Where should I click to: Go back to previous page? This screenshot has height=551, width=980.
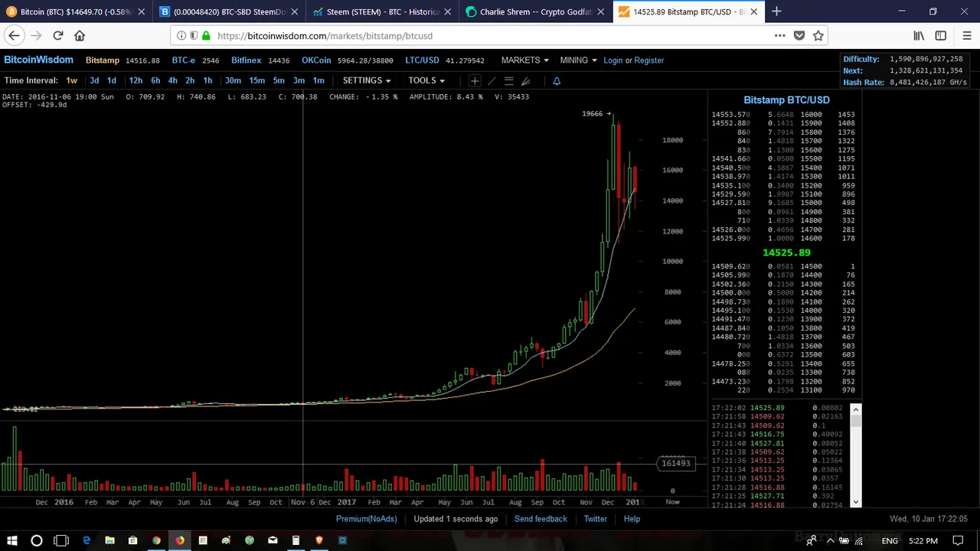tap(14, 35)
